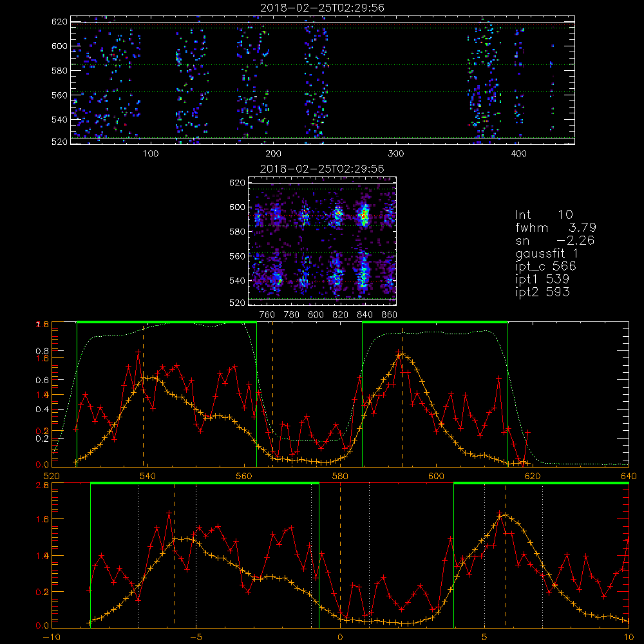
Task: Click x-axis label 200 on top image
Action: pyautogui.click(x=273, y=154)
